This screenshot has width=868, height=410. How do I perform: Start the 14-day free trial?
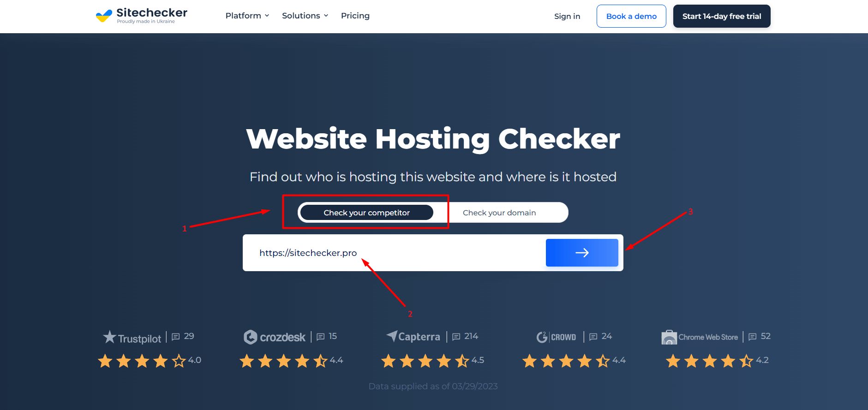pos(722,16)
